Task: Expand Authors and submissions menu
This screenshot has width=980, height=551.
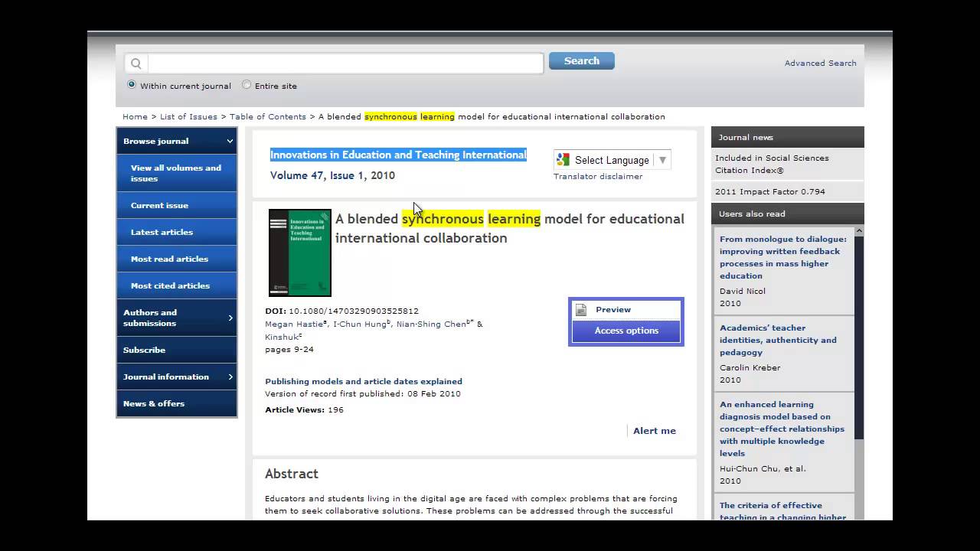Action: pyautogui.click(x=177, y=318)
